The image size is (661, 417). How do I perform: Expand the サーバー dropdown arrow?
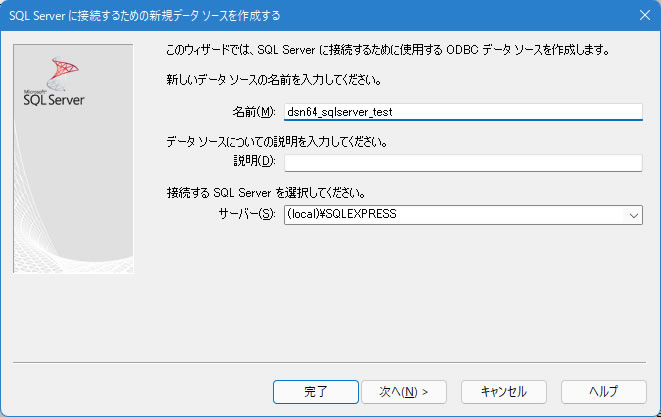click(x=632, y=214)
